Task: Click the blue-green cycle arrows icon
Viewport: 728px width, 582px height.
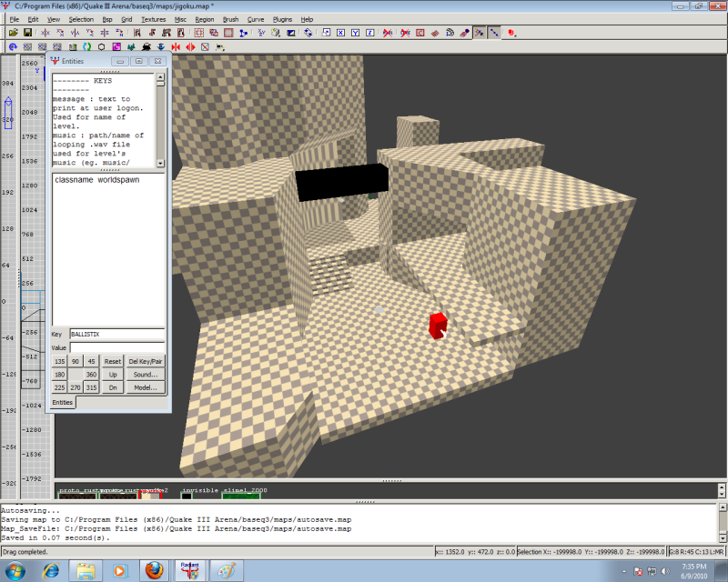Action: (86, 47)
